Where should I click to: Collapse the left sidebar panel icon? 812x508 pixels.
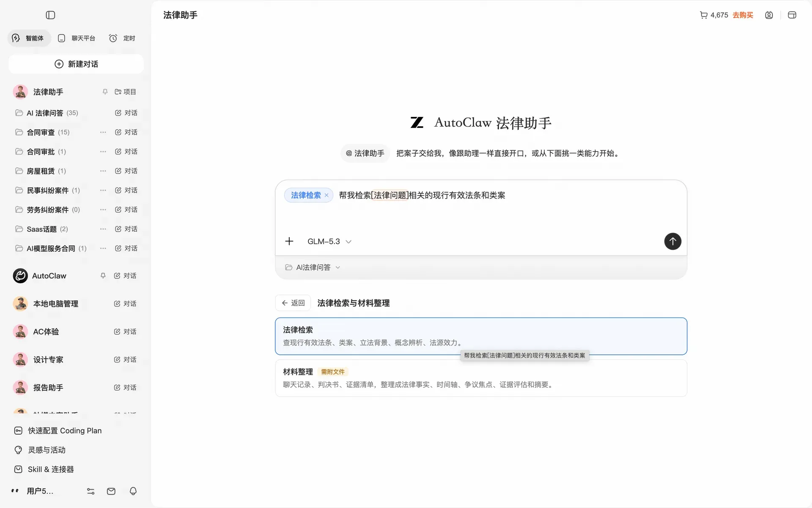[x=50, y=15]
